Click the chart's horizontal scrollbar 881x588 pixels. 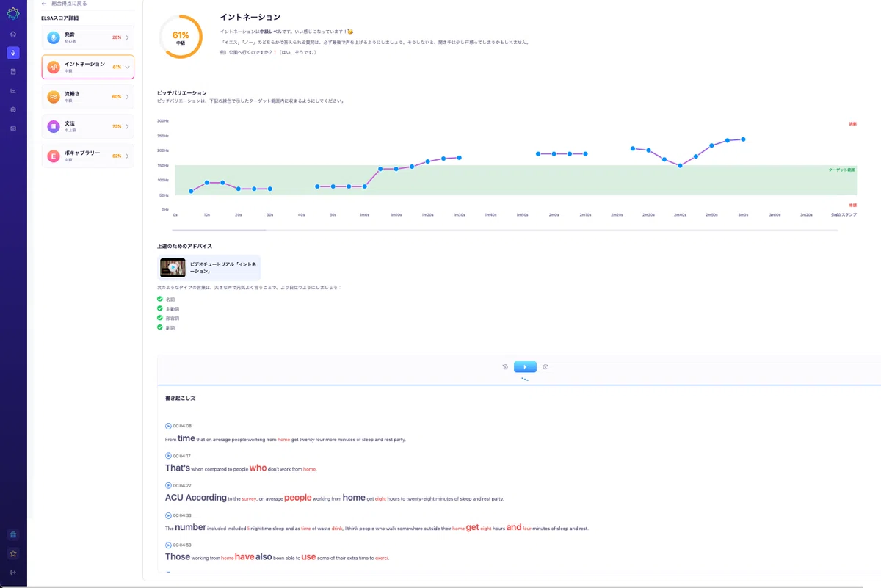click(219, 231)
